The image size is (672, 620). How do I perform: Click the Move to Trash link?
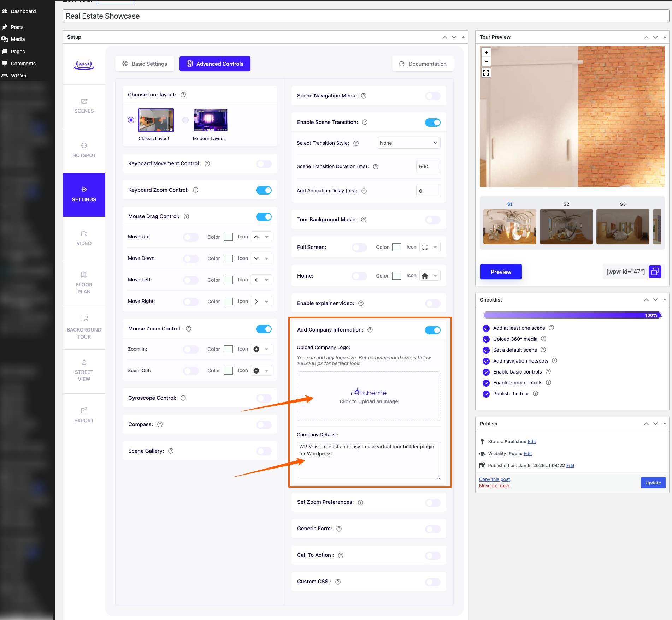494,486
